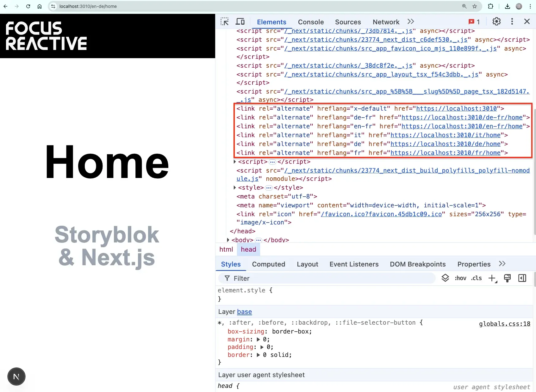Screen dimensions: 536x392
Task: Open the extensions puzzle icon
Action: point(491,6)
